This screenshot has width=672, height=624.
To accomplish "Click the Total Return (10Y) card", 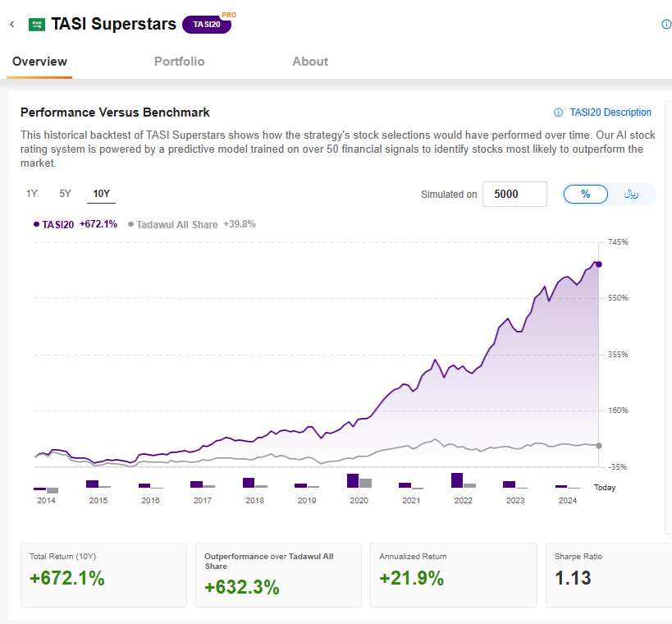I will click(x=103, y=575).
